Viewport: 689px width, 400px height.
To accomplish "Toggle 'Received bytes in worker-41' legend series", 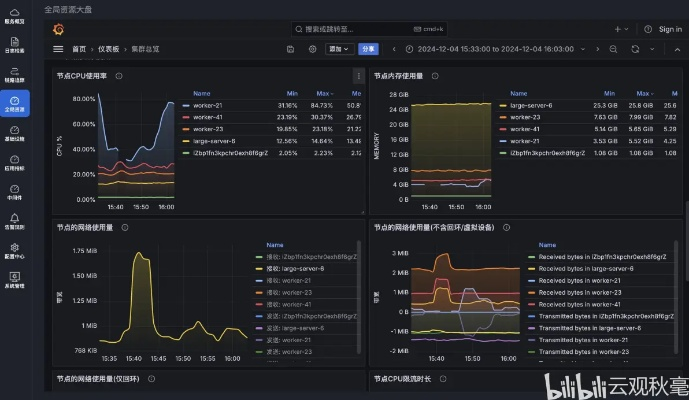I will [580, 304].
